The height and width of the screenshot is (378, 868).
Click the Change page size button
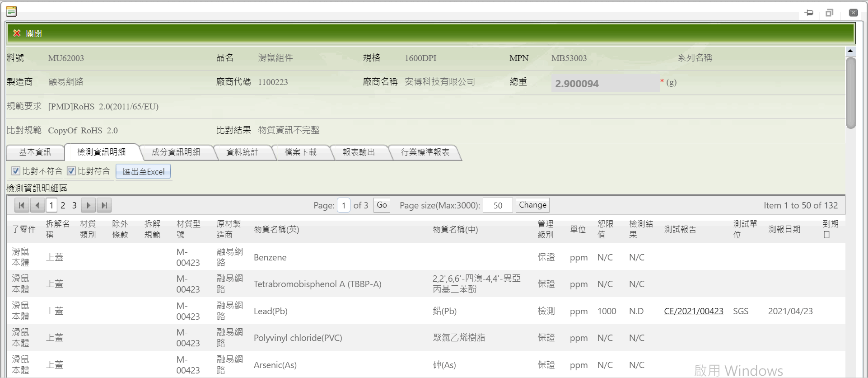coord(533,205)
